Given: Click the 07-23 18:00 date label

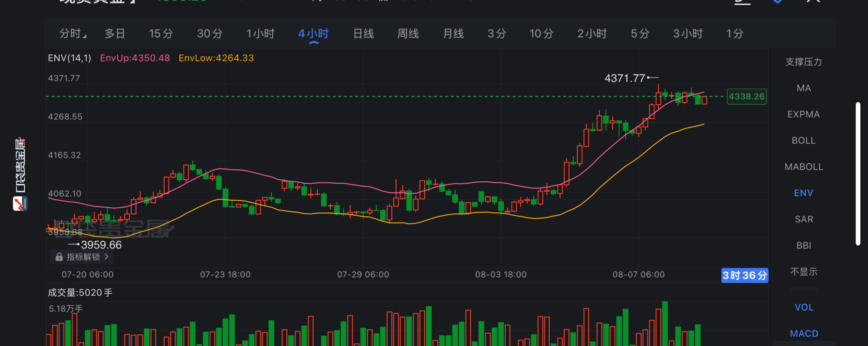Looking at the screenshot, I should tap(225, 274).
